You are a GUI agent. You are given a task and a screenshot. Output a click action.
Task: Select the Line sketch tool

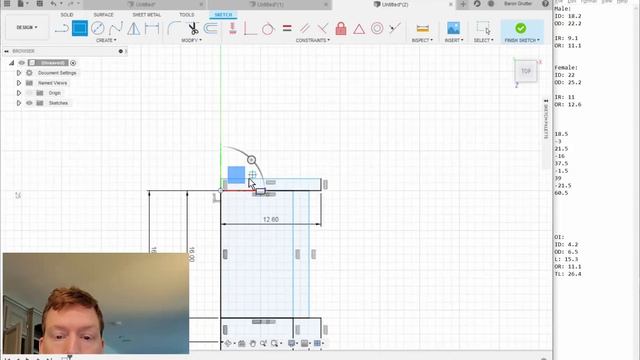point(62,29)
